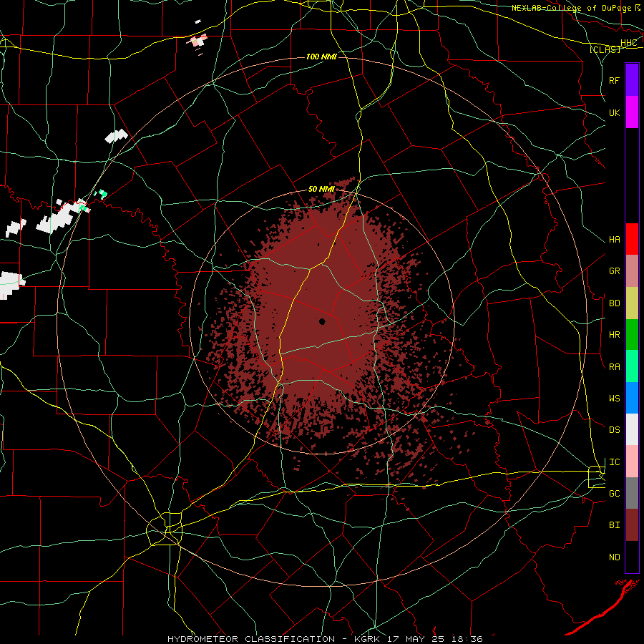This screenshot has width=644, height=644.
Task: Pick the DS white legend swatch
Action: (x=632, y=429)
